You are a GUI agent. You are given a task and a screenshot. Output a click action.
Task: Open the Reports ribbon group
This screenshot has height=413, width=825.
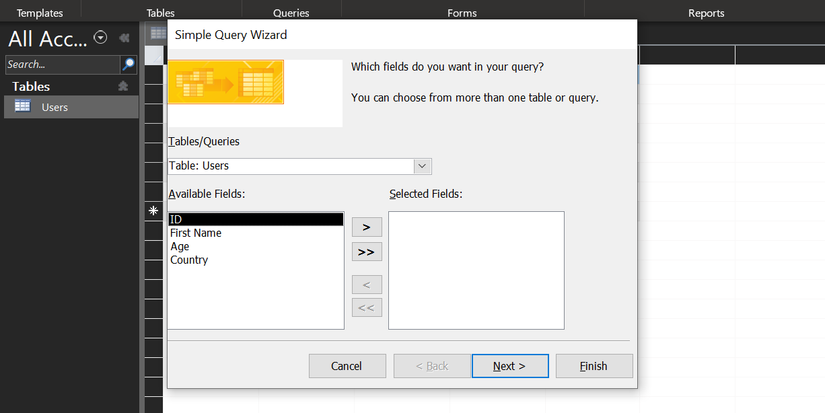[x=706, y=13]
